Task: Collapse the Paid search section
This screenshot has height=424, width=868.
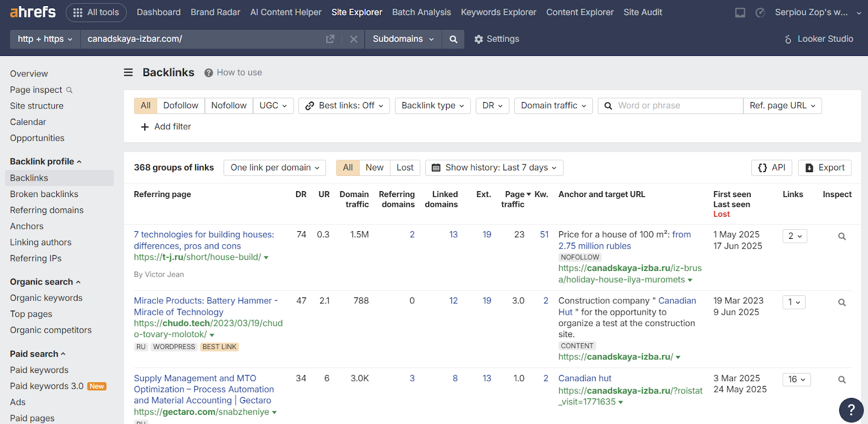Action: pos(37,354)
